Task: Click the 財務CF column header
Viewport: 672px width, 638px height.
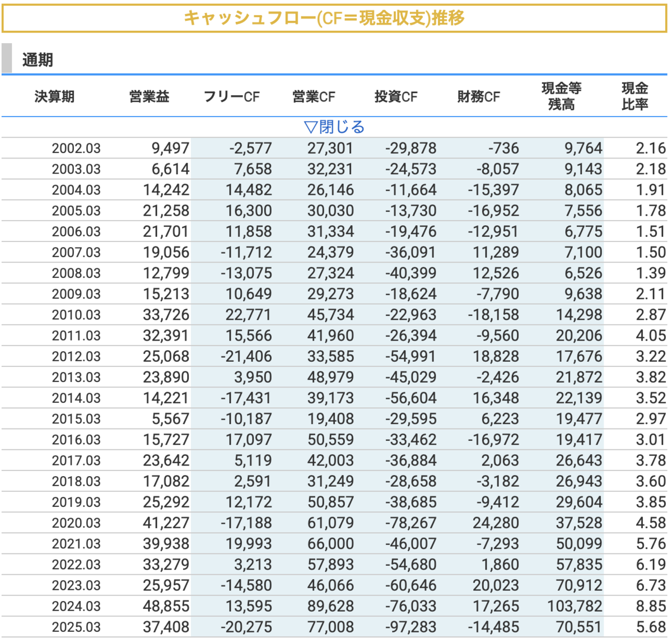Action: click(x=478, y=96)
